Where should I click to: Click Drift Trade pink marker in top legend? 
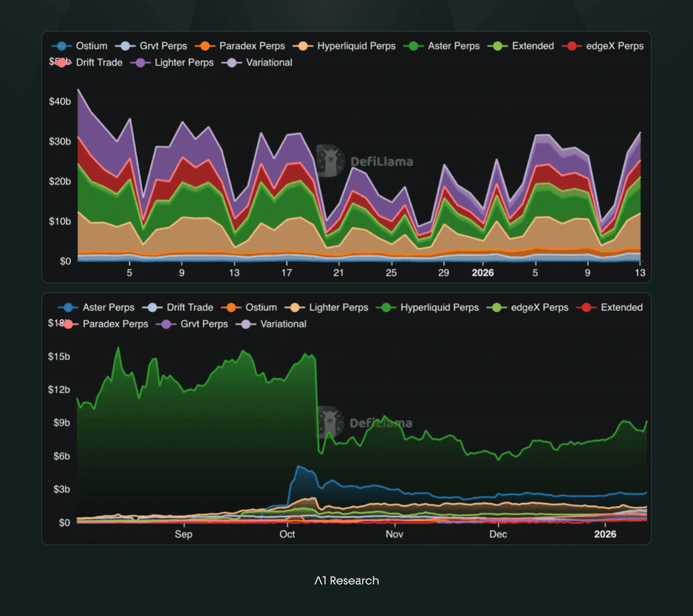tap(62, 63)
